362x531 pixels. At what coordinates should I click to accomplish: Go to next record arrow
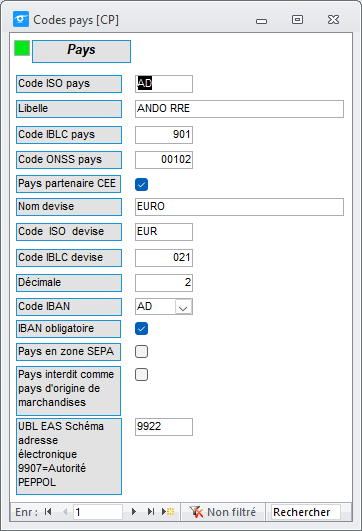coord(134,511)
